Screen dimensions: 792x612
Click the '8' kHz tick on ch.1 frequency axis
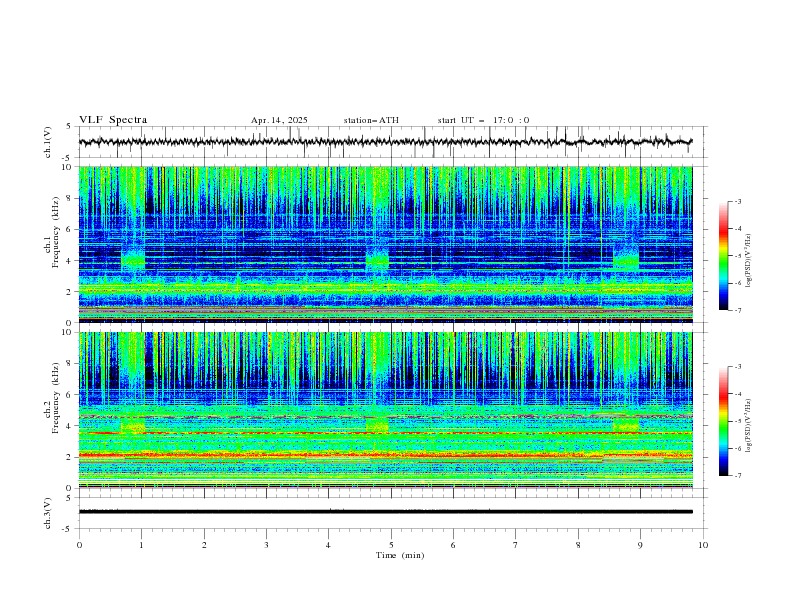(x=70, y=198)
